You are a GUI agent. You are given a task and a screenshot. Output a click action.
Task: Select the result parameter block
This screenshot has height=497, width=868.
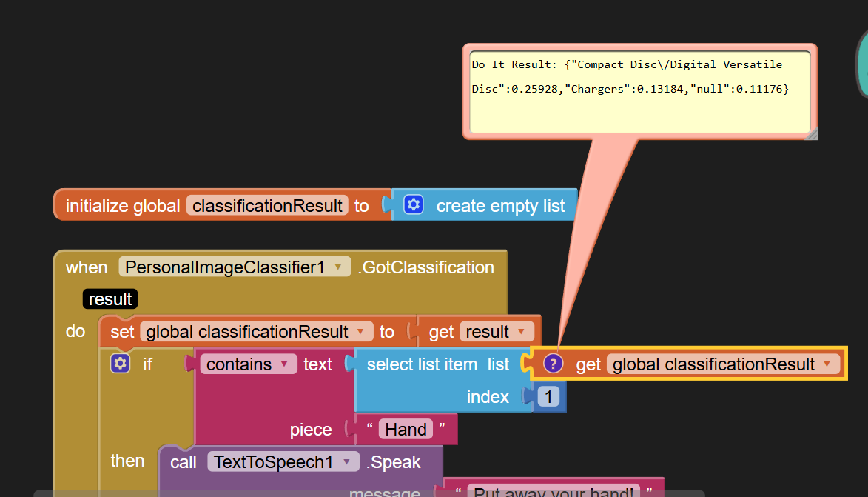coord(110,299)
